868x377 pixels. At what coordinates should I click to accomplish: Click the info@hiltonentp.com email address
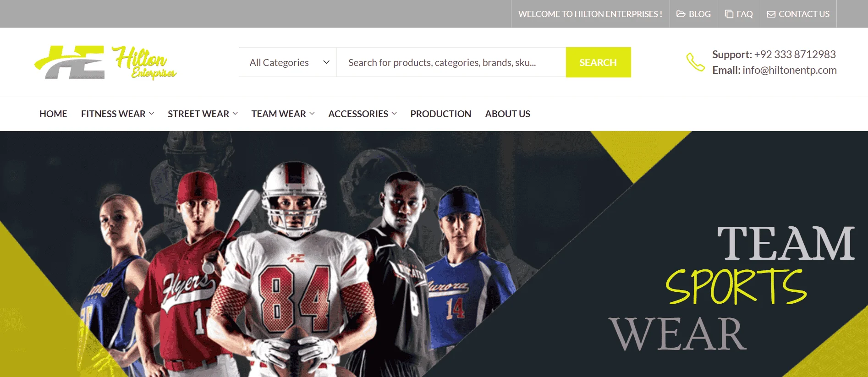point(790,70)
